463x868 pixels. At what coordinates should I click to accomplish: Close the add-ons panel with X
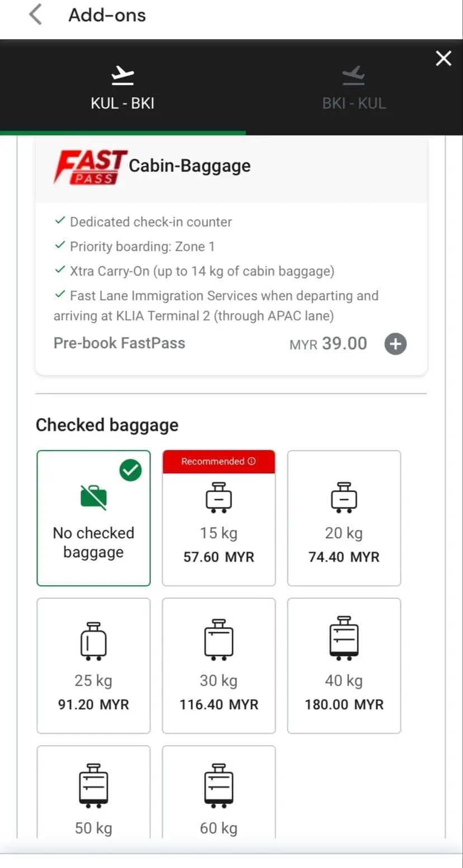click(443, 58)
